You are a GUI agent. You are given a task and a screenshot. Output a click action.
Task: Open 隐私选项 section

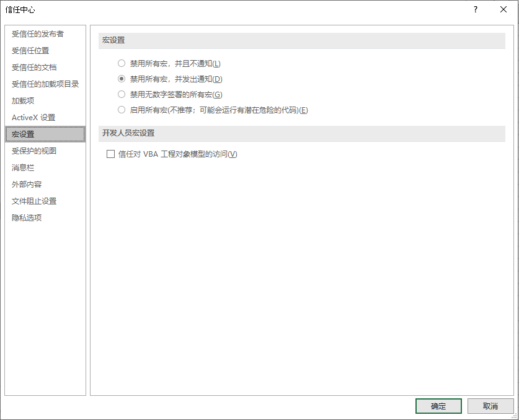(x=45, y=217)
